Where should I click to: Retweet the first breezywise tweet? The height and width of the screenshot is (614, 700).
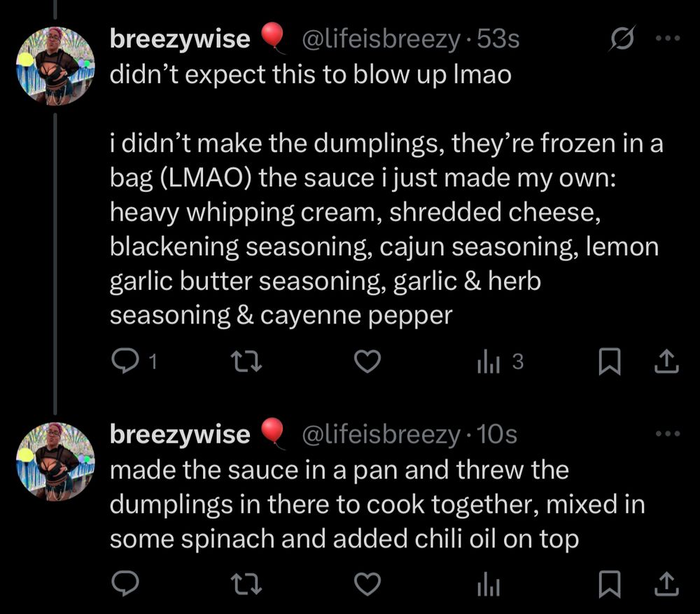[246, 361]
